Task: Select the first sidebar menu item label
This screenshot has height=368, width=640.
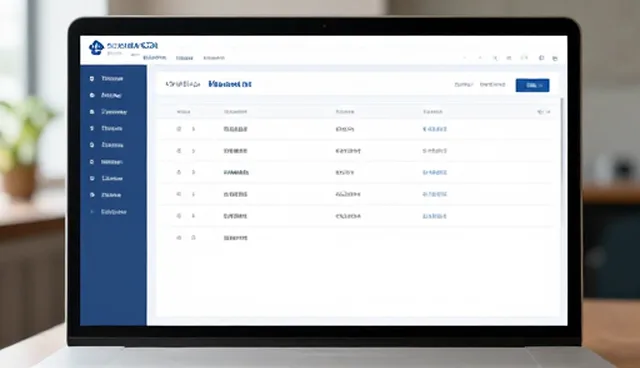Action: click(x=112, y=78)
